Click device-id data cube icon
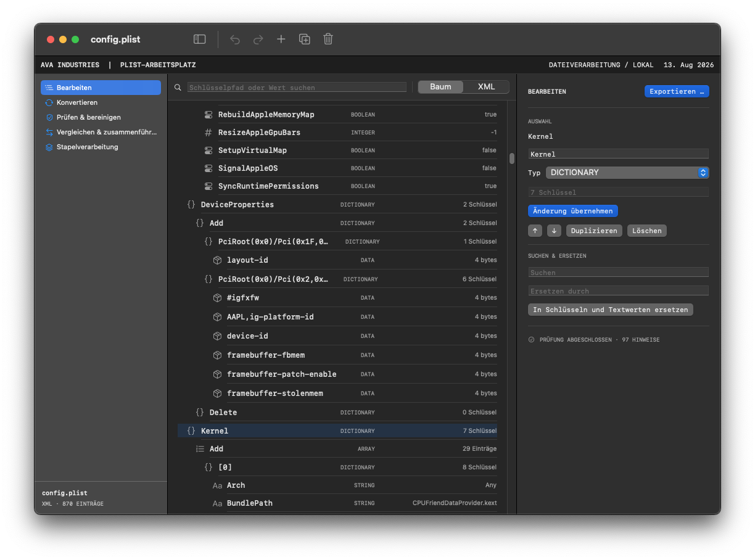The height and width of the screenshot is (560, 755). (x=217, y=336)
